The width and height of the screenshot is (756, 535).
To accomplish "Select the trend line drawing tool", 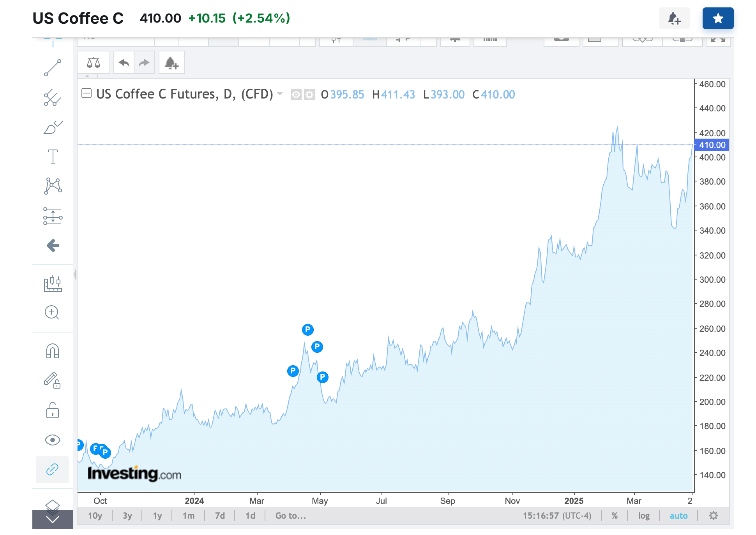I will pos(53,68).
